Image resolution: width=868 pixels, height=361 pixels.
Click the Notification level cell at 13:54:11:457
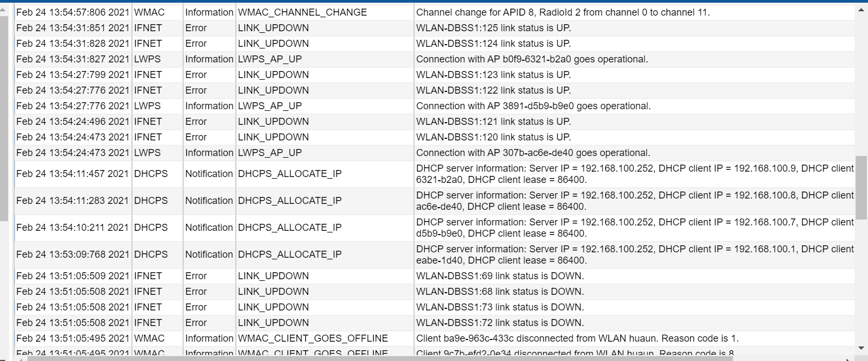(209, 174)
